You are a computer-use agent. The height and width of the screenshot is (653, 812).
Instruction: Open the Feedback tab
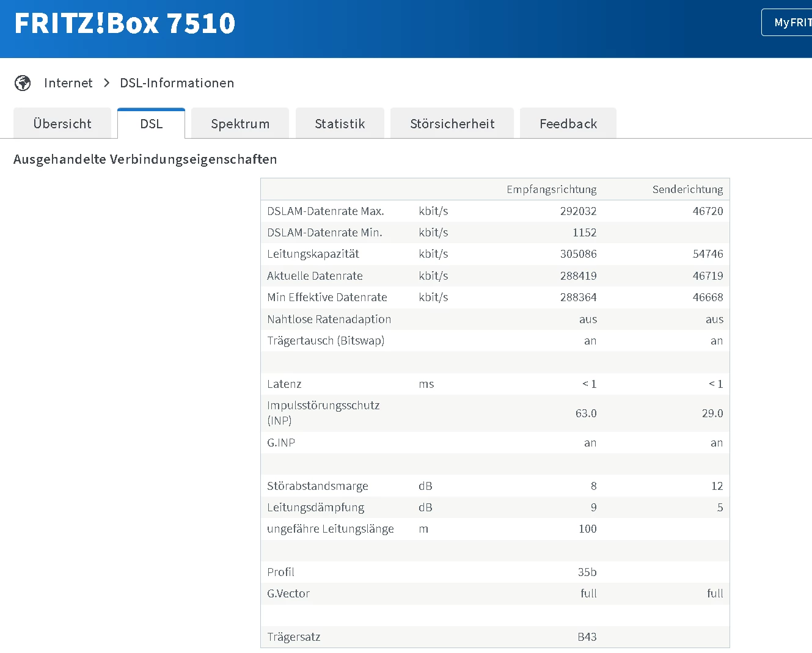pyautogui.click(x=568, y=123)
